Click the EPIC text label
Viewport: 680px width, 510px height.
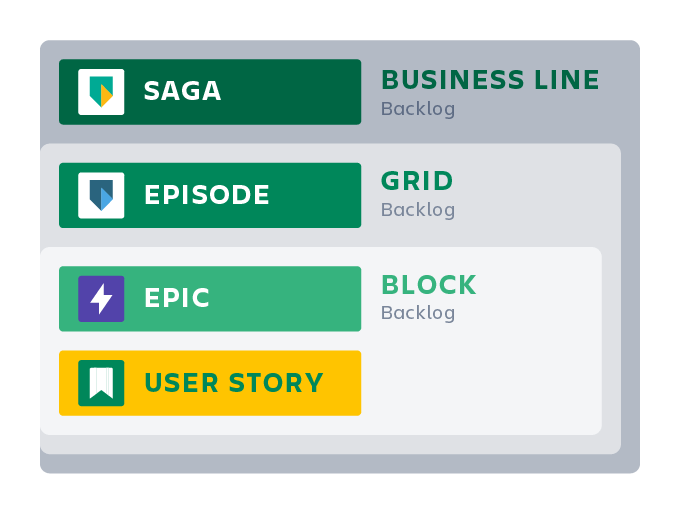[x=177, y=298]
